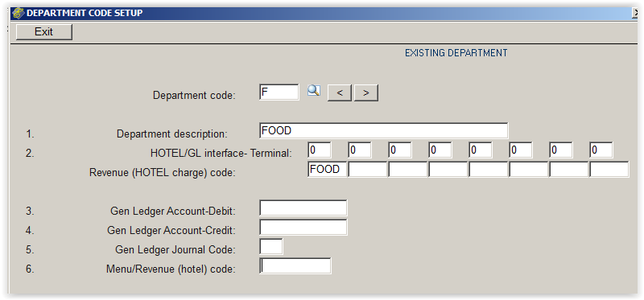The height and width of the screenshot is (300, 644).
Task: Click the application icon in title bar
Action: tap(18, 13)
